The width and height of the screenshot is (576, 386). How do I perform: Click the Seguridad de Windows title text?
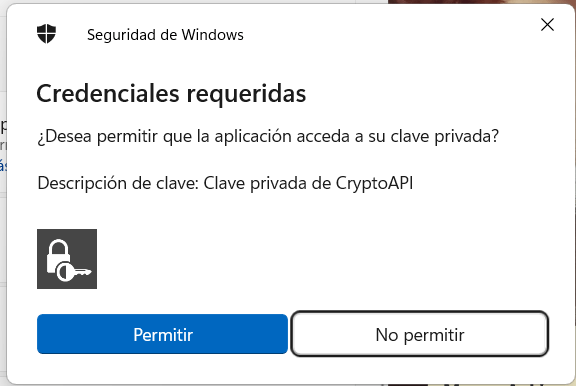tap(165, 35)
